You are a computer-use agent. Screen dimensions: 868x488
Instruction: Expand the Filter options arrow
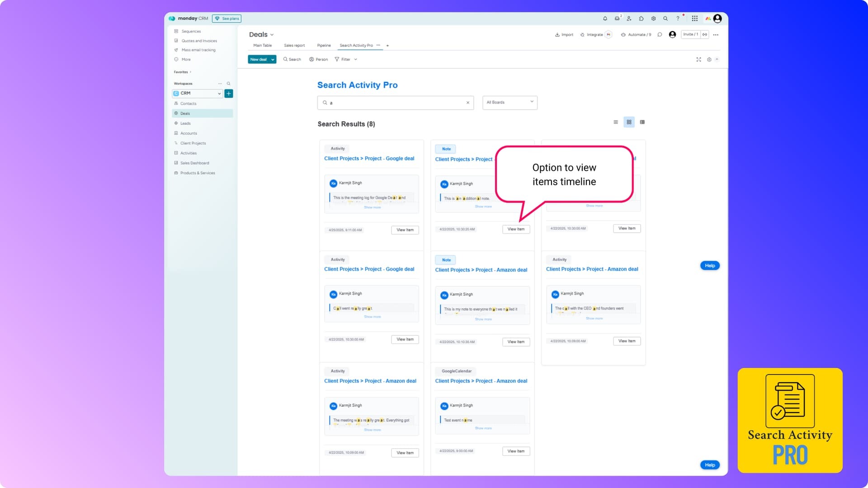(x=356, y=60)
